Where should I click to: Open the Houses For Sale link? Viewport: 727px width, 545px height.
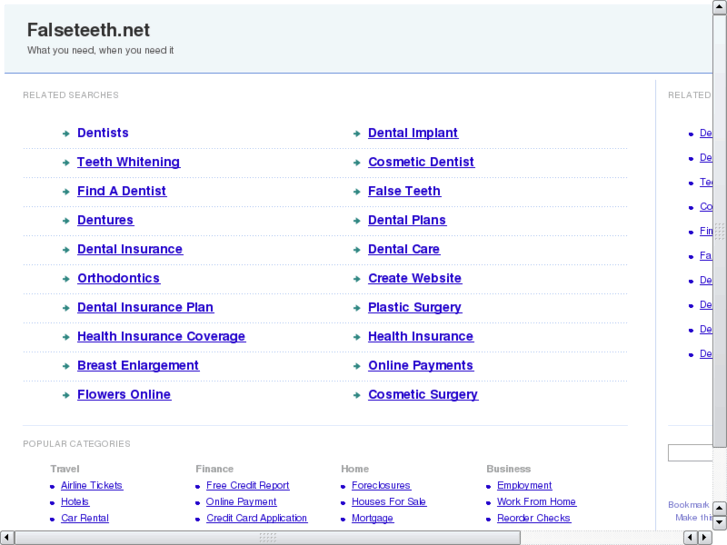point(389,502)
